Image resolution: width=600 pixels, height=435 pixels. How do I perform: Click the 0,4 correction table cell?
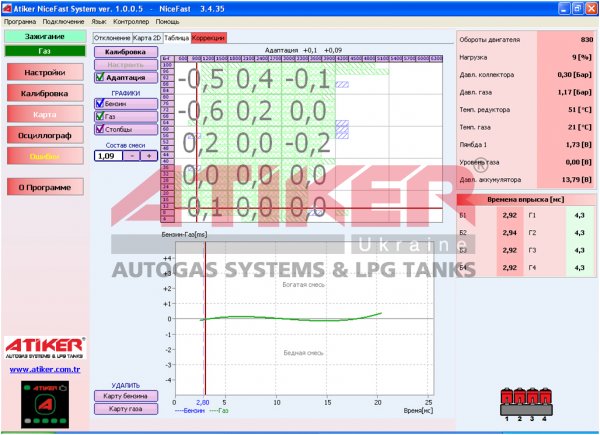click(254, 79)
